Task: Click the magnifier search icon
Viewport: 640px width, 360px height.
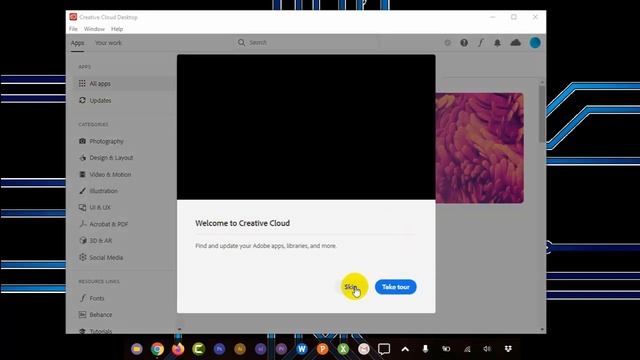Action: coord(241,42)
